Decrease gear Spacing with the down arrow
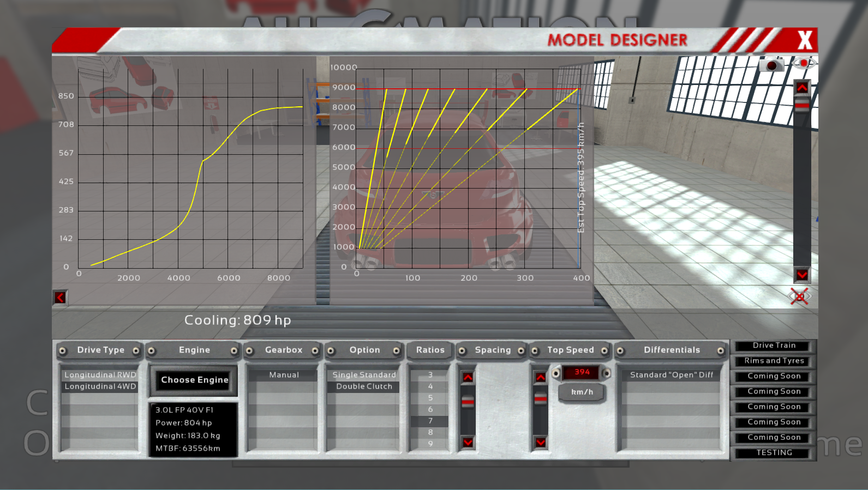The image size is (868, 490). [468, 442]
